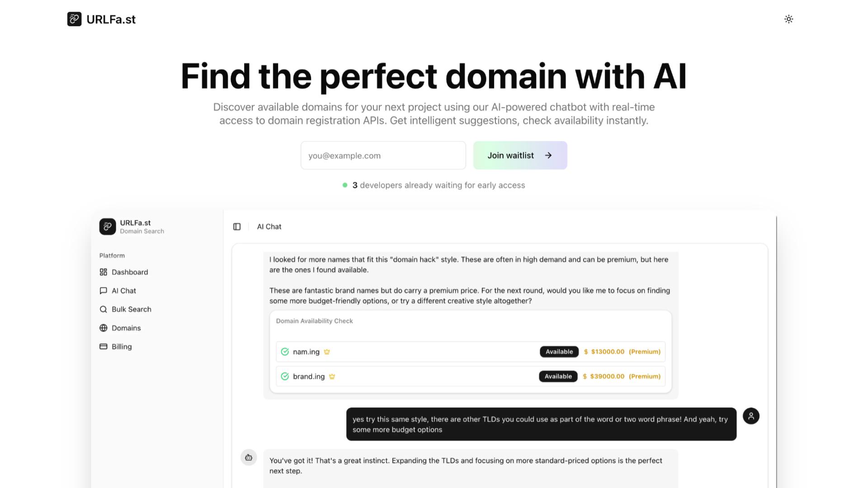
Task: Click the user avatar icon beside message
Action: [x=751, y=416]
